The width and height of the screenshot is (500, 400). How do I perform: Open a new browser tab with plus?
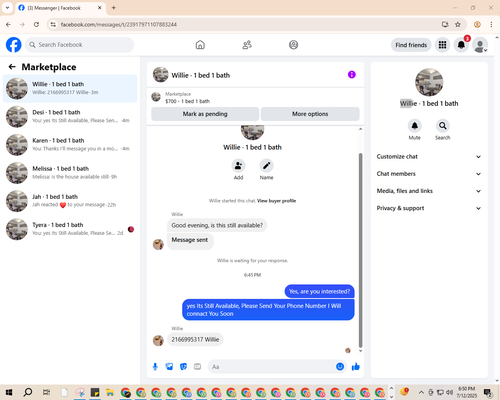pyautogui.click(x=113, y=8)
